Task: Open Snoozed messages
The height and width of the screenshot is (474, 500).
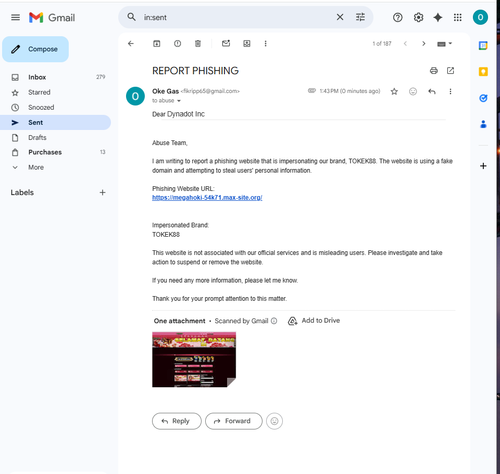Action: [x=55, y=107]
